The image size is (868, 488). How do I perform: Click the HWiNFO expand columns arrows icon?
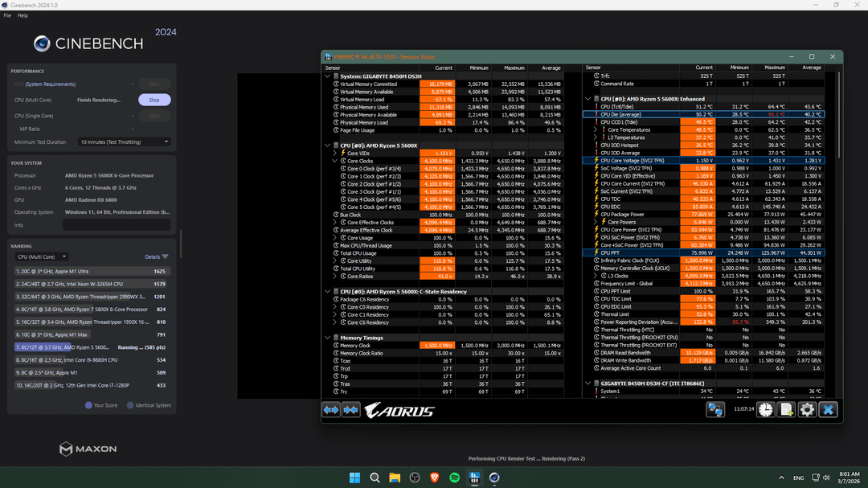[331, 410]
